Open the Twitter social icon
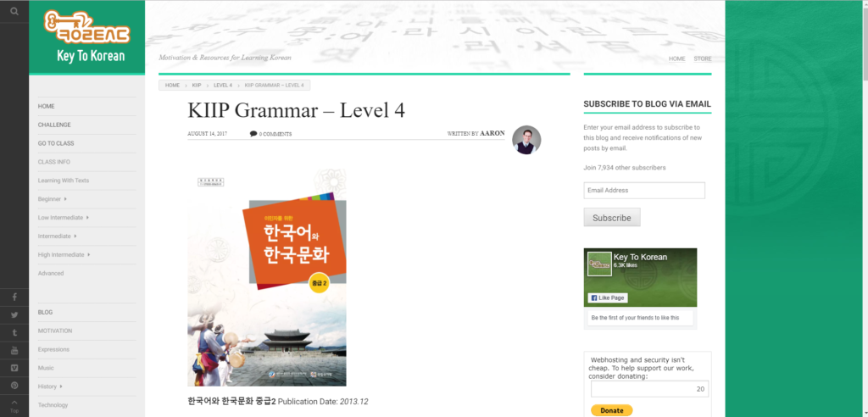 (x=14, y=314)
